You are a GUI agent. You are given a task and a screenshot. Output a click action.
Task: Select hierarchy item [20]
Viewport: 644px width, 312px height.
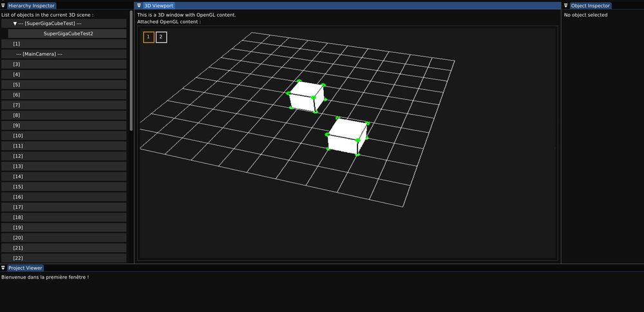[x=64, y=238]
